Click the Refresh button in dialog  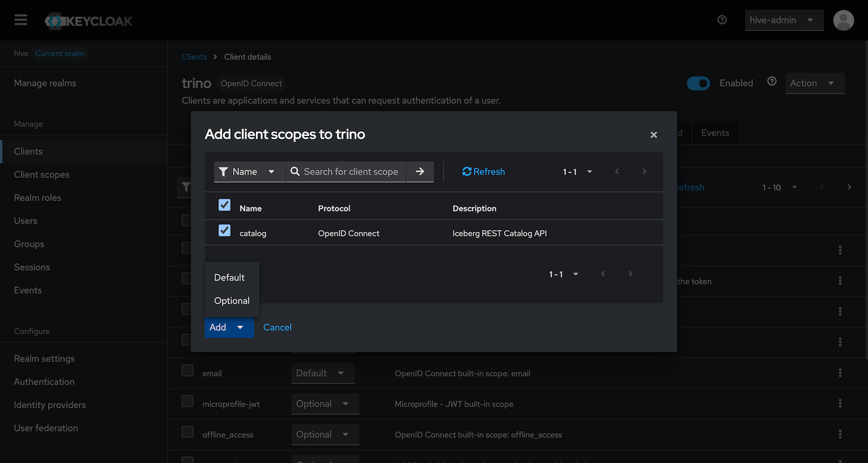click(483, 171)
